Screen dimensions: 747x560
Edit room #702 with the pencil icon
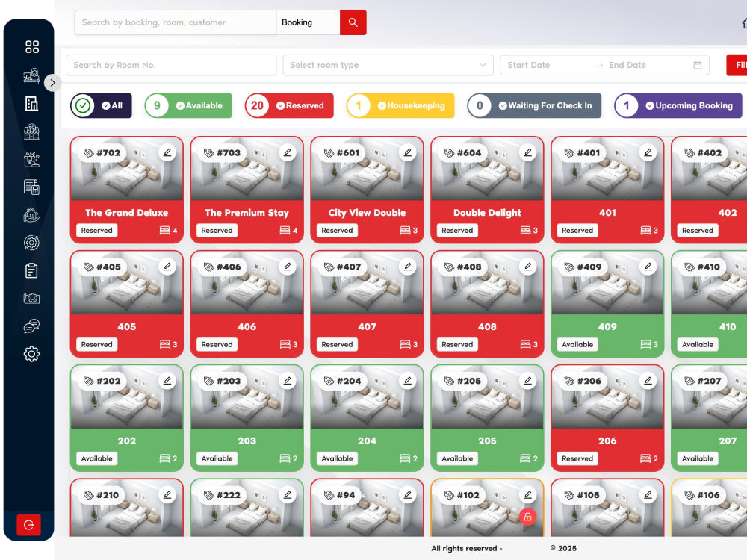167,152
